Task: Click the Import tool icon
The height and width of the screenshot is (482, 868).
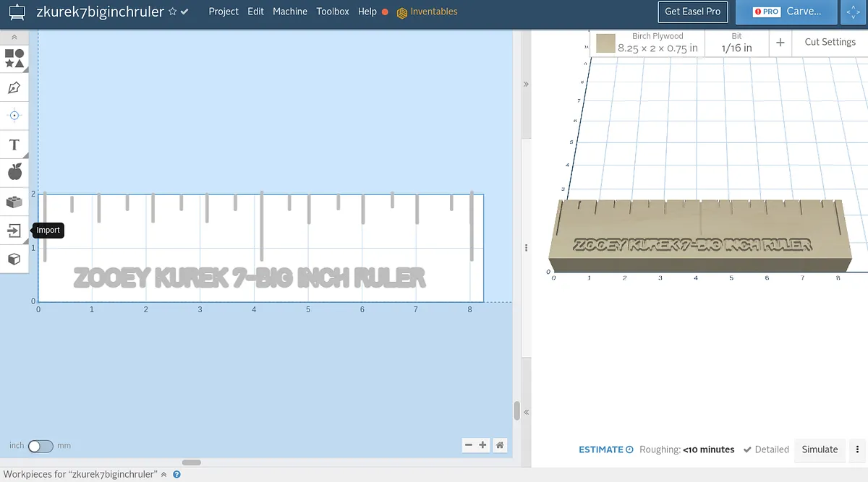Action: [14, 231]
